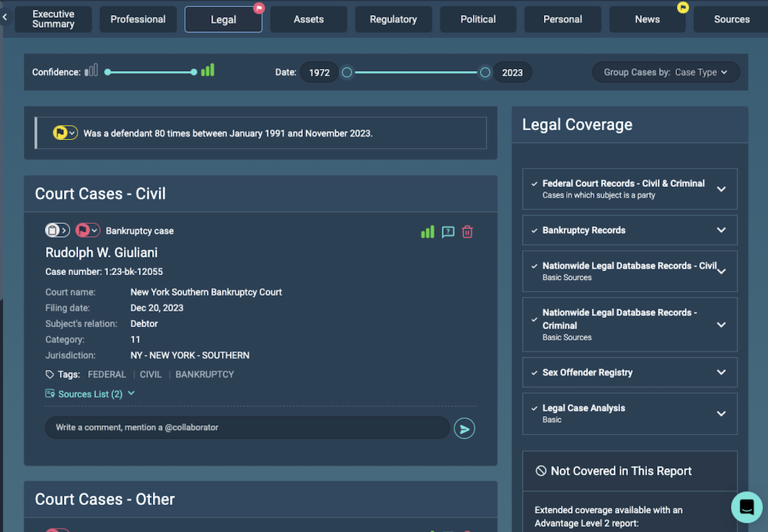Click the BANKRUPTCY tag
The width and height of the screenshot is (768, 532).
[x=205, y=374]
